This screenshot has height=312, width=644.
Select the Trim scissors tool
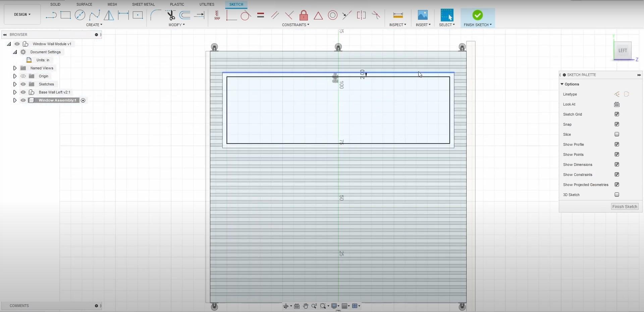pos(171,15)
